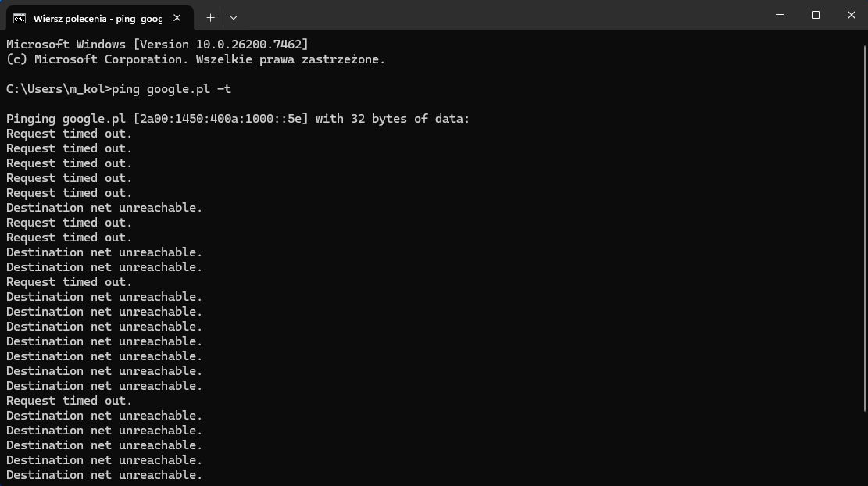Image resolution: width=868 pixels, height=486 pixels.
Task: Maximize the terminal window
Action: coord(816,15)
